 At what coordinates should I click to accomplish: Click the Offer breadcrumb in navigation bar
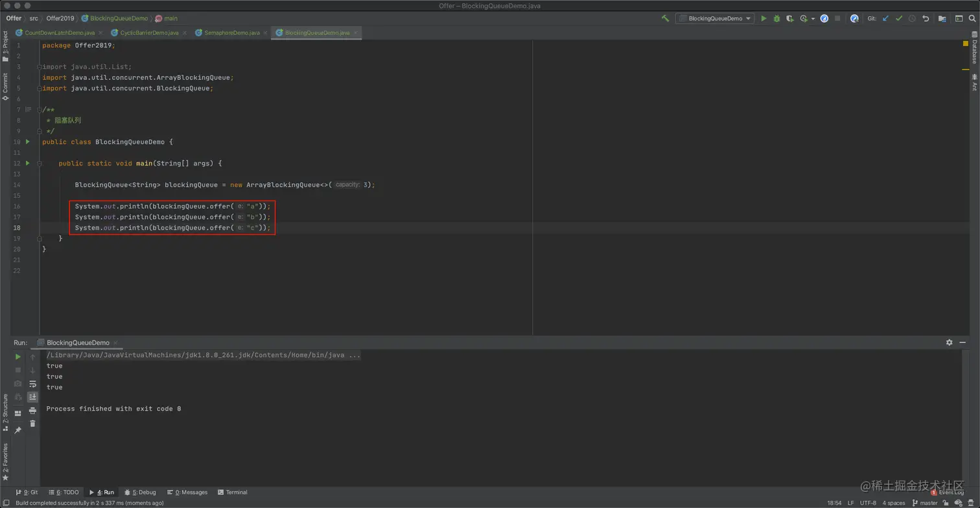tap(14, 18)
